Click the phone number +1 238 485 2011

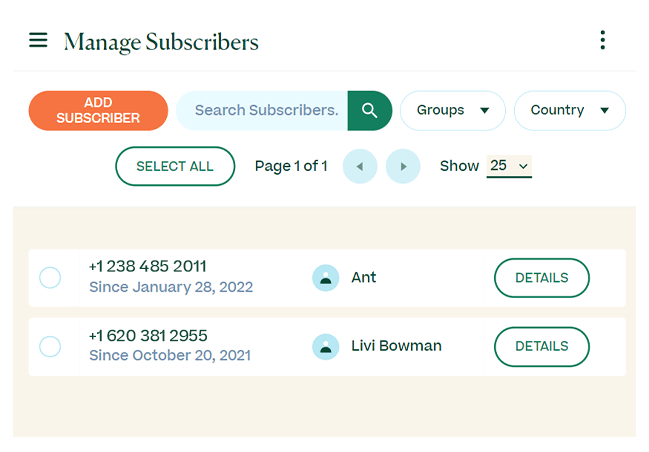(148, 266)
